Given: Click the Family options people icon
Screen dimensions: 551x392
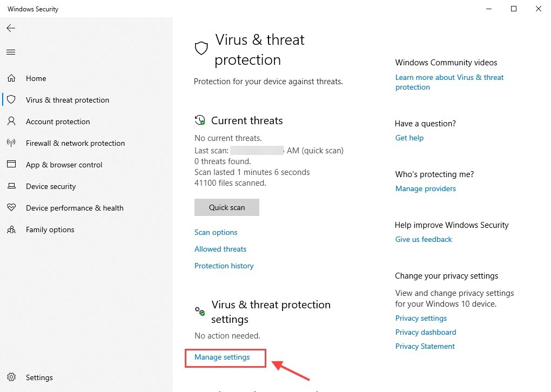Looking at the screenshot, I should [x=11, y=229].
